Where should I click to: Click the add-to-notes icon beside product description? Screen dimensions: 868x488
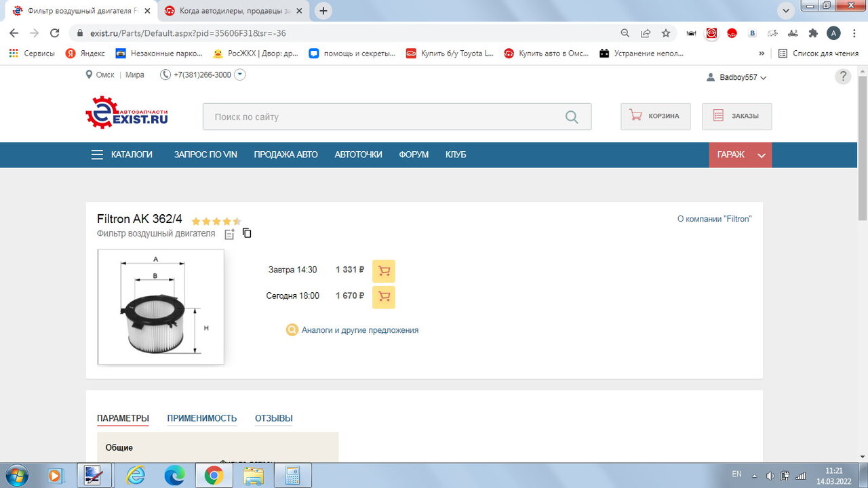230,234
